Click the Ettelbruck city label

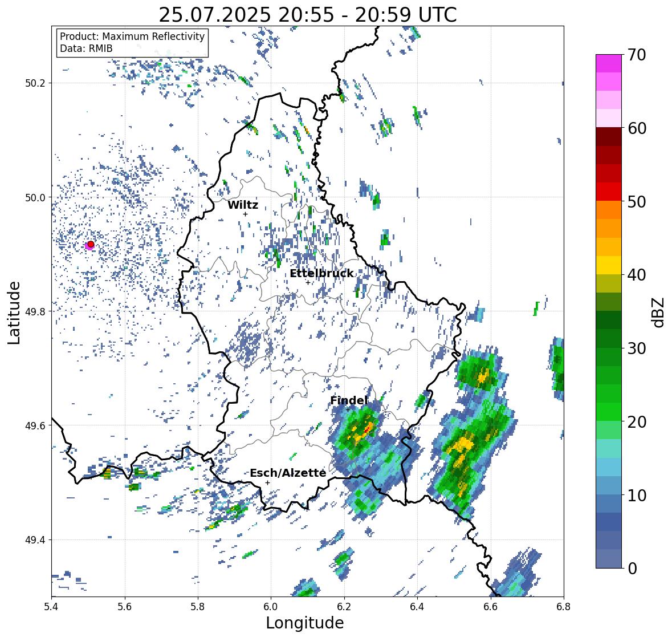pos(321,274)
